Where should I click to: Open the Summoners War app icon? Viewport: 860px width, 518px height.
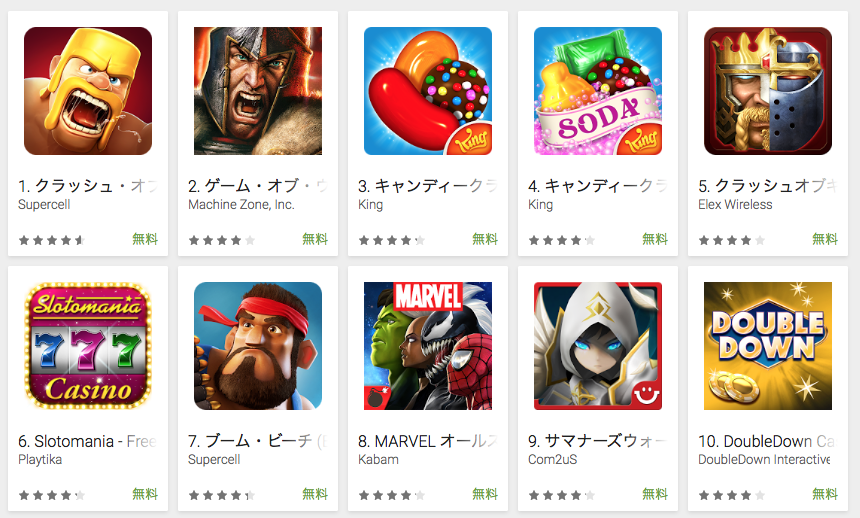(x=598, y=346)
